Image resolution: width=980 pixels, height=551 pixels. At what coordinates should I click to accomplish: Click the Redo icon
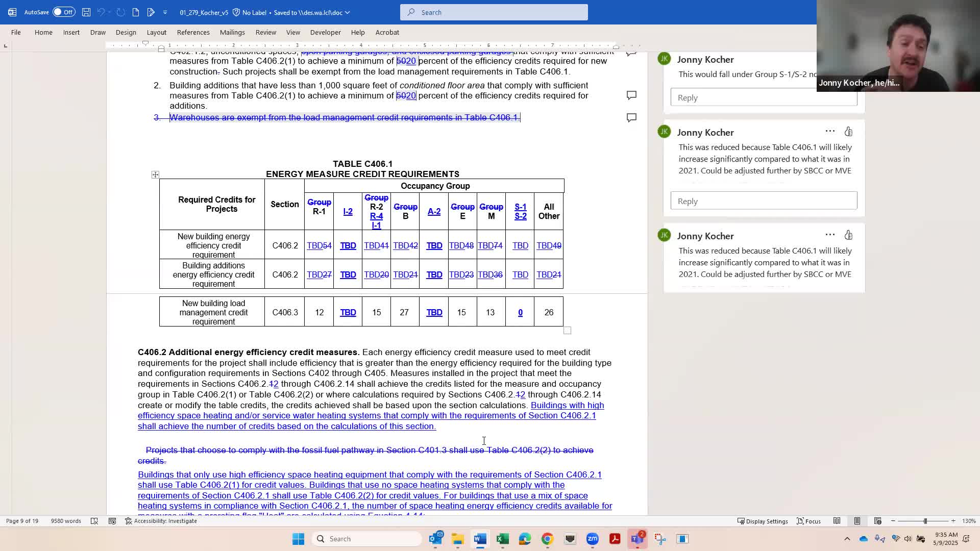(x=121, y=12)
